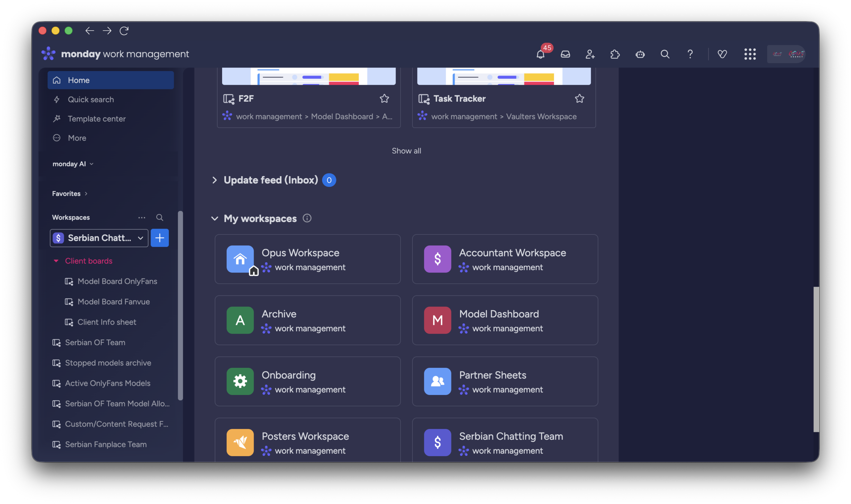Image resolution: width=851 pixels, height=504 pixels.
Task: Click the Show all link
Action: point(406,151)
